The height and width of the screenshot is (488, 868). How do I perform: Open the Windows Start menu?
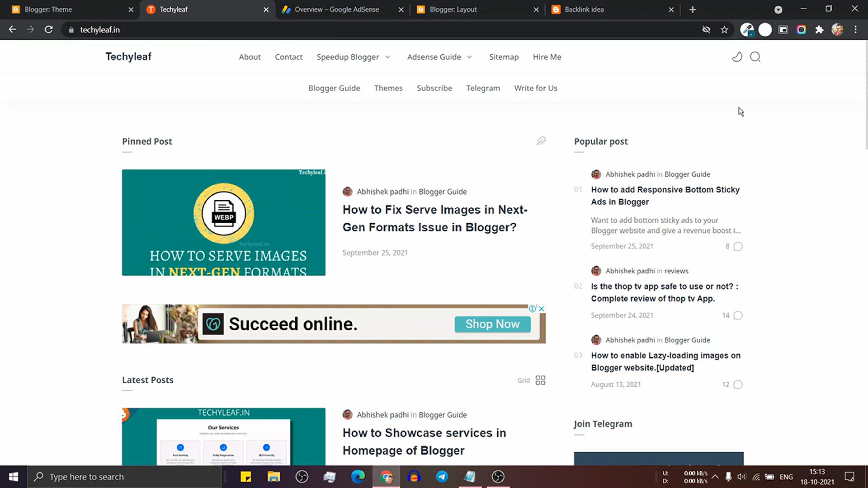[x=14, y=477]
